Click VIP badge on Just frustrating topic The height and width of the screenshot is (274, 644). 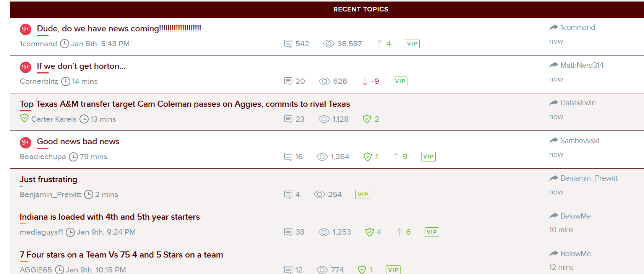click(x=363, y=194)
